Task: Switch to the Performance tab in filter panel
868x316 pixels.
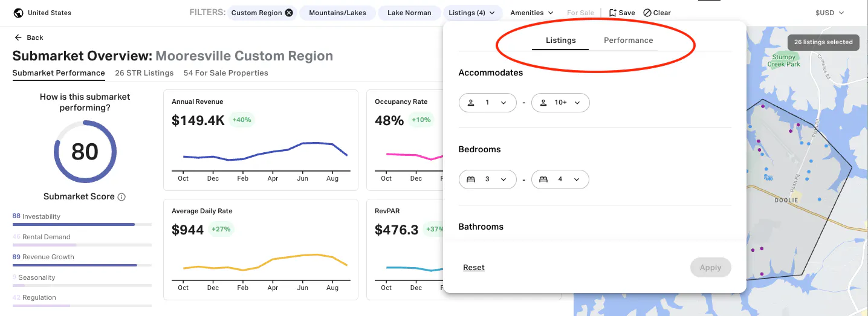Action: (629, 40)
